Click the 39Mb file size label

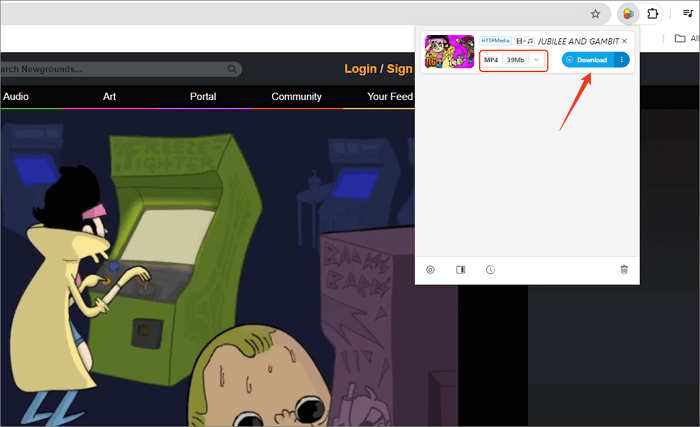515,60
